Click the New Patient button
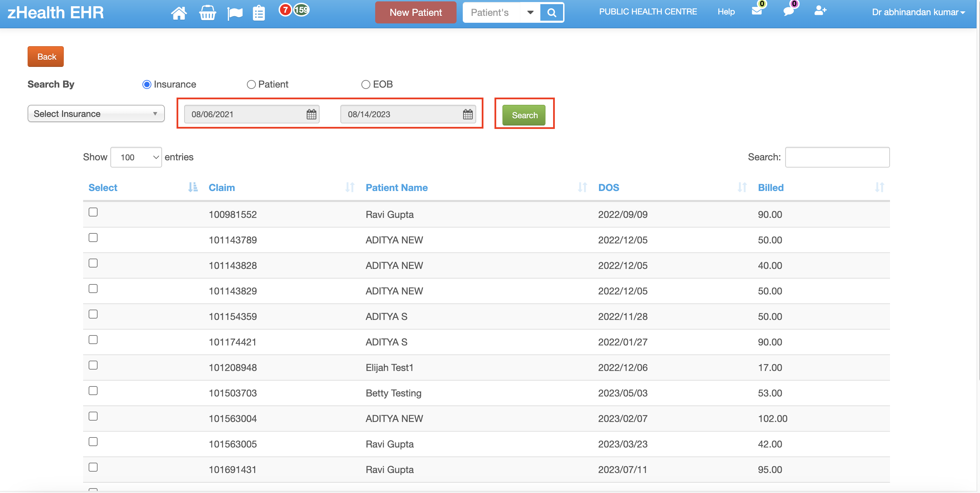Image resolution: width=980 pixels, height=493 pixels. point(416,12)
